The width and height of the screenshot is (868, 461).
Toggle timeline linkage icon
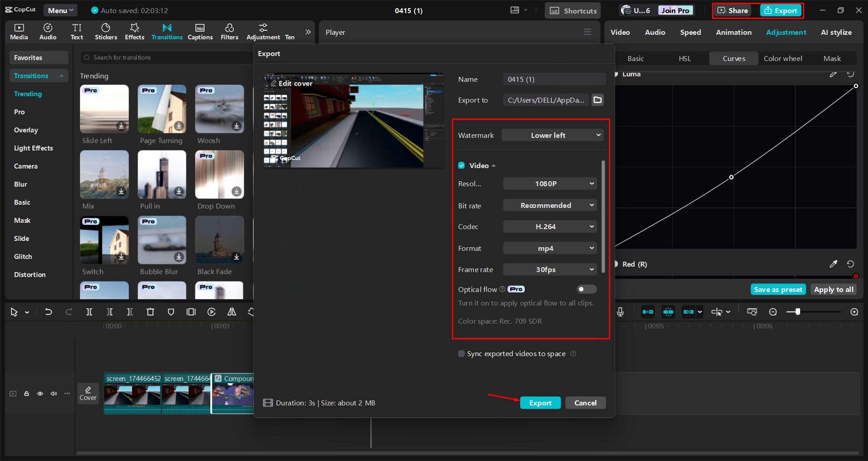(688, 312)
